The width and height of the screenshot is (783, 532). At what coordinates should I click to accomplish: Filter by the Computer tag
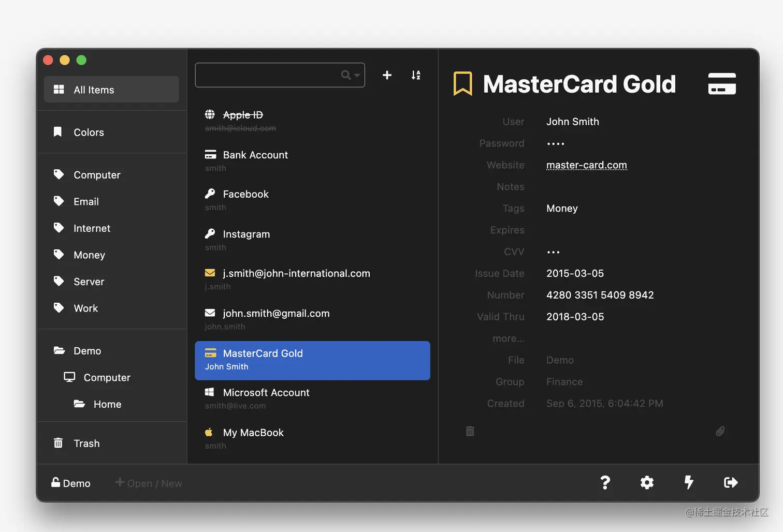pos(111,175)
